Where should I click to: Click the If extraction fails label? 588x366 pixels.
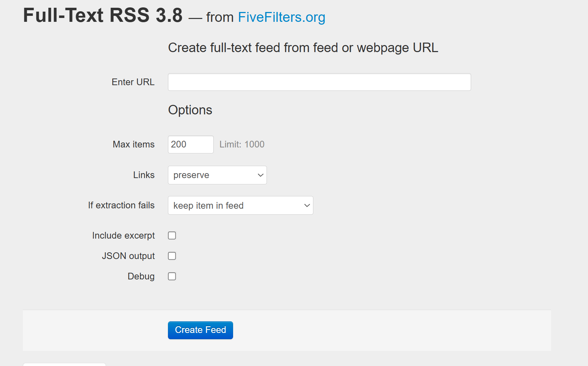coord(121,205)
